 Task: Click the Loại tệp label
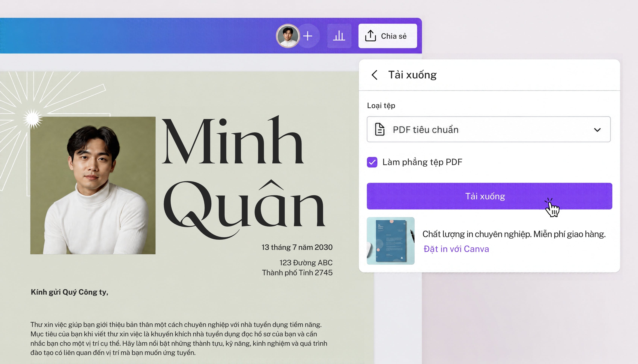(x=381, y=105)
